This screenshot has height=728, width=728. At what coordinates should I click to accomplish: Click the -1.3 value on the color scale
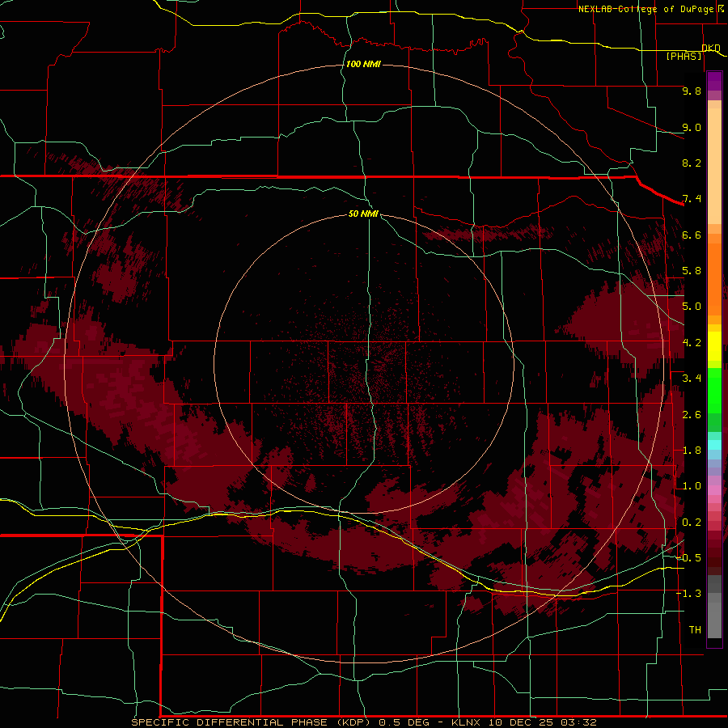pos(688,594)
